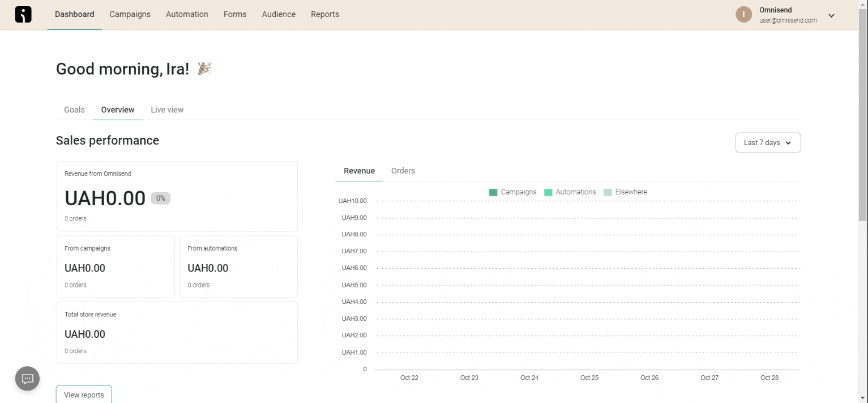Viewport: 868px width, 403px height.
Task: Click the UAH1.00 y-axis label
Action: [354, 353]
